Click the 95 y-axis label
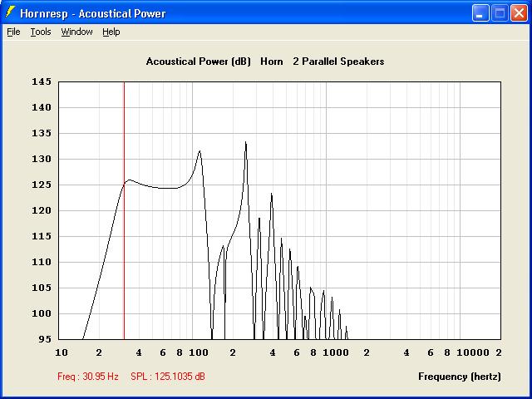 pyautogui.click(x=45, y=339)
